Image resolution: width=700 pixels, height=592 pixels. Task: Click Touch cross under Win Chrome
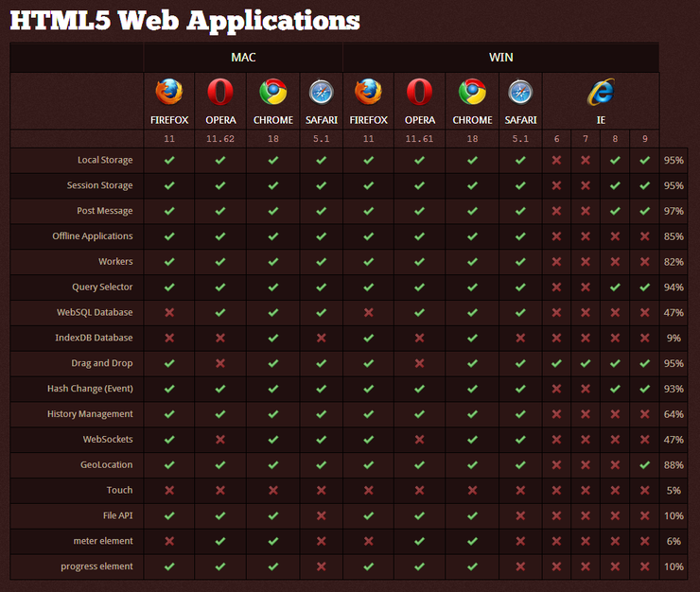(x=472, y=491)
